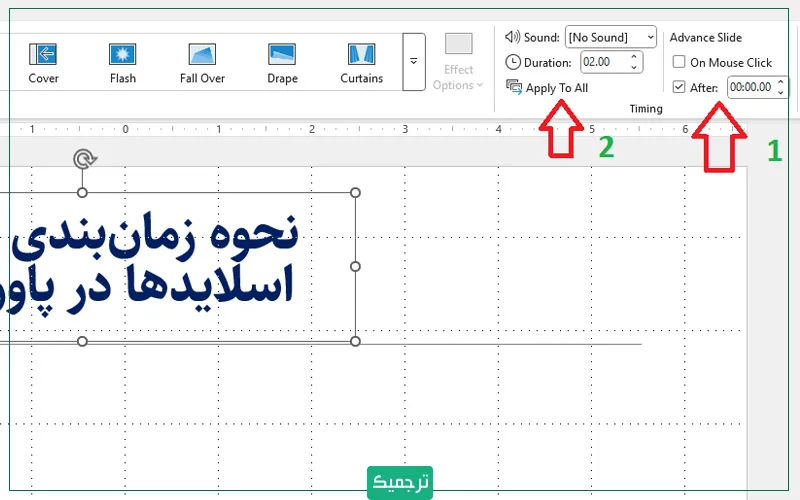The width and height of the screenshot is (800, 500).
Task: Click the text box right-middle sizing handle
Action: coord(356,266)
